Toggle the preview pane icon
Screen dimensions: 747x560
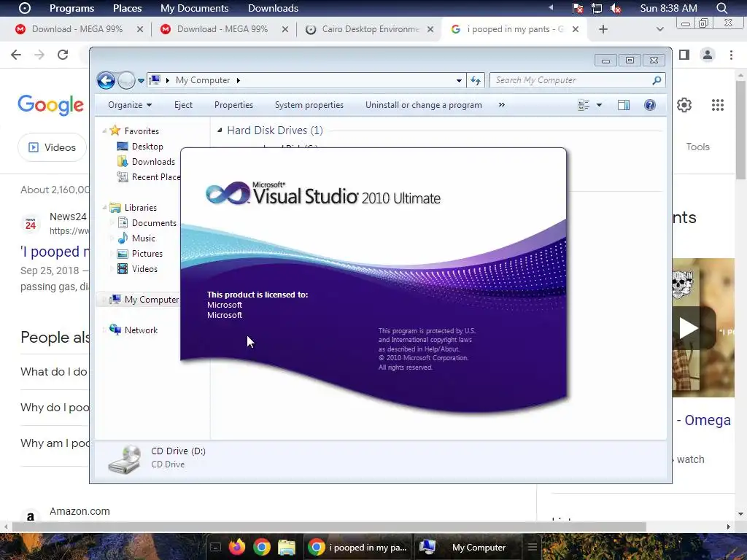pyautogui.click(x=624, y=105)
